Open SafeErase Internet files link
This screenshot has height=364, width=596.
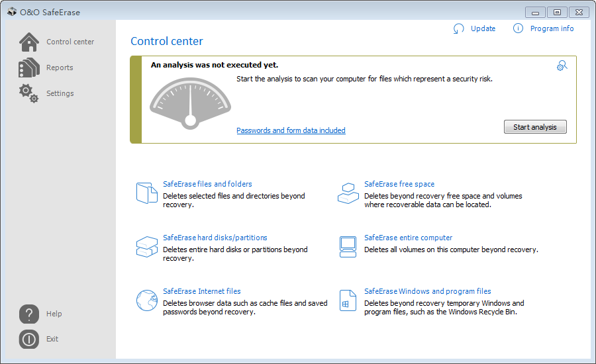coord(202,291)
